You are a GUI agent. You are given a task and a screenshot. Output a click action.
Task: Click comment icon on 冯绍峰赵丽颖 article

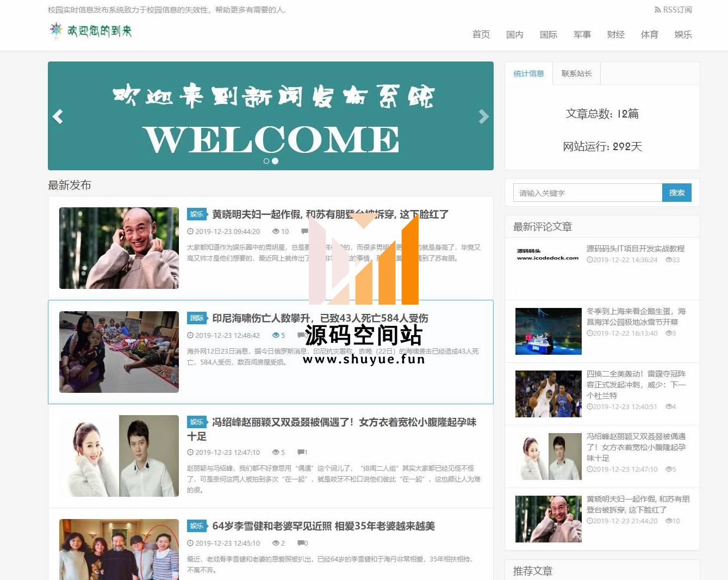coord(301,452)
